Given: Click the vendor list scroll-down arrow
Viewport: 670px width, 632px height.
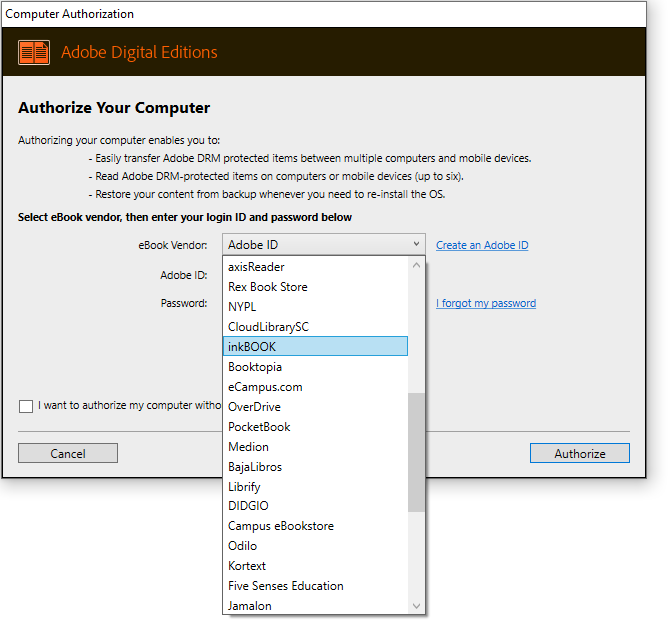Looking at the screenshot, I should [417, 606].
